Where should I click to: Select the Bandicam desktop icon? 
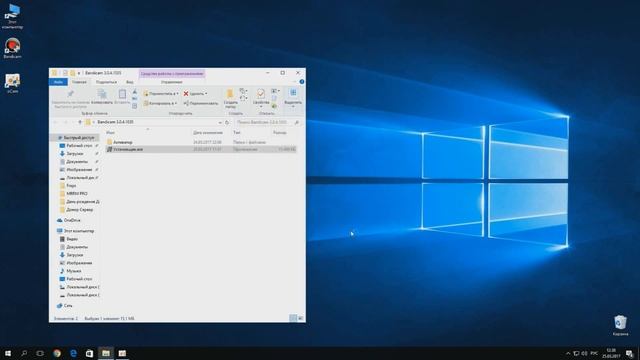click(x=12, y=49)
